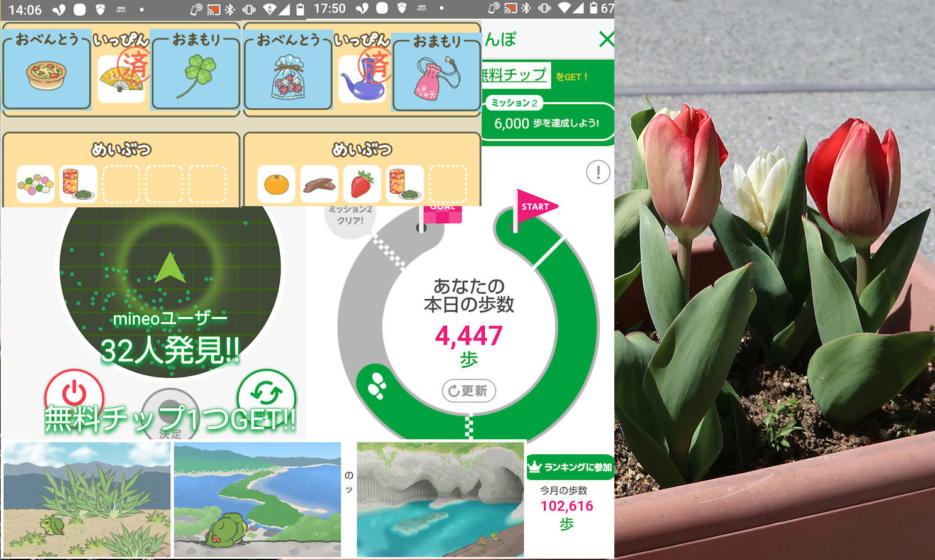Tap the strawberry specialty item
Screen dimensions: 935x560
tap(362, 184)
